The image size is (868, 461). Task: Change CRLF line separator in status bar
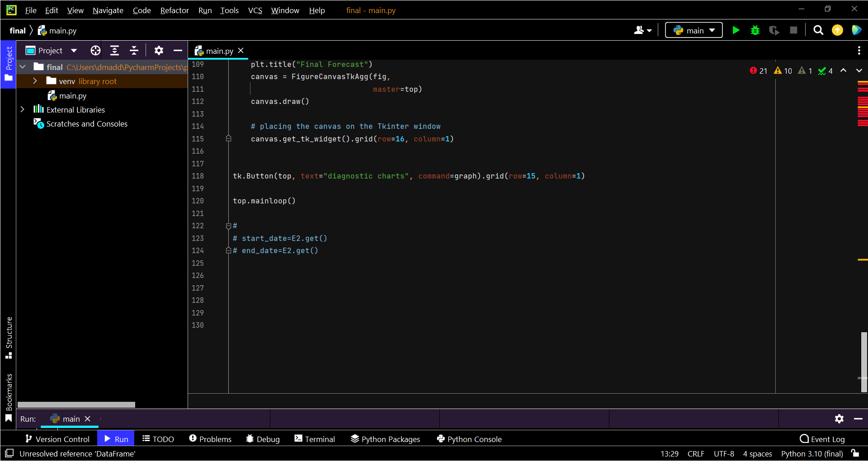point(696,453)
